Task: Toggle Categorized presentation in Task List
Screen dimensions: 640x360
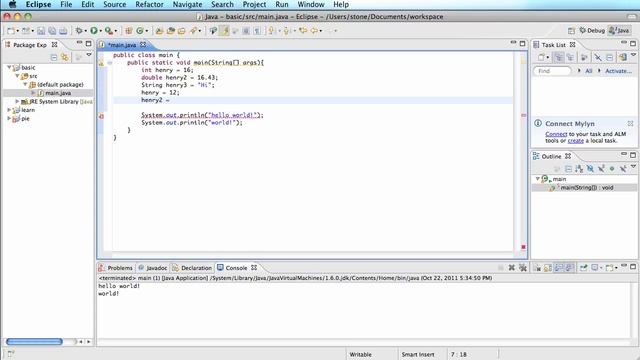Action: [x=558, y=58]
